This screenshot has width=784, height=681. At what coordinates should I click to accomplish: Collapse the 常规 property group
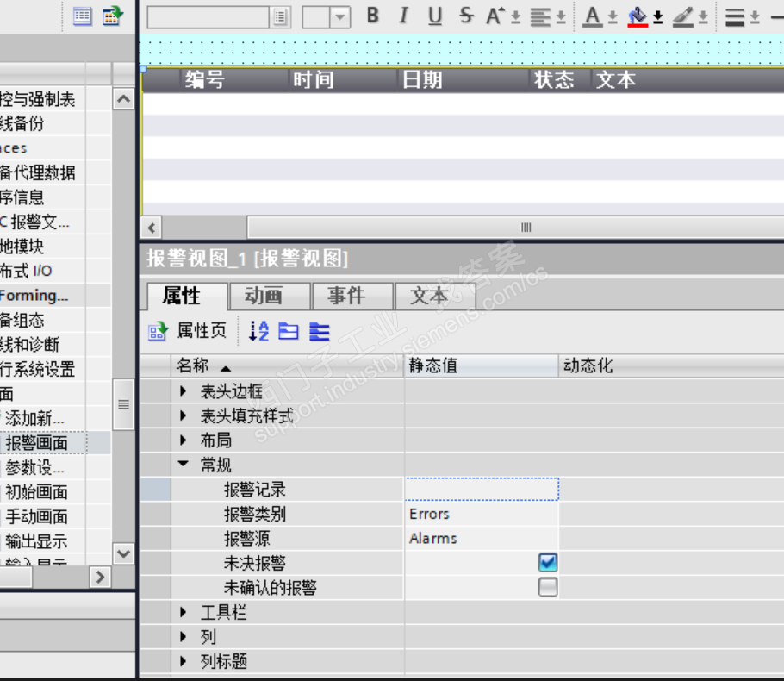(x=184, y=465)
